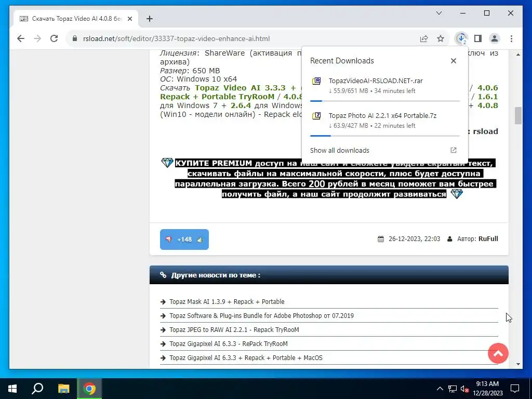Open author RuFull profile link

click(488, 239)
